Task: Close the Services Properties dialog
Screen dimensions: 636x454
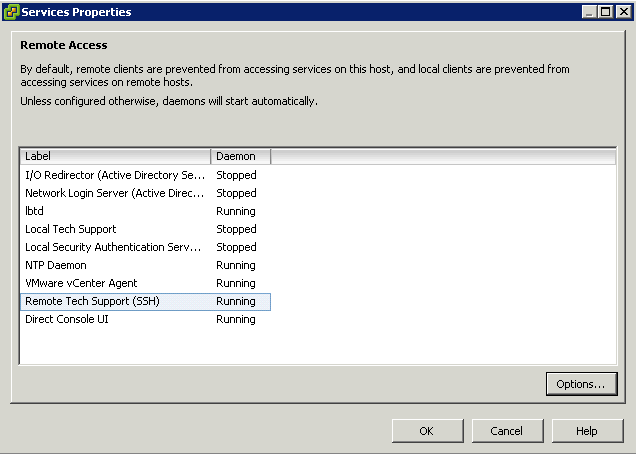Action: (x=623, y=12)
